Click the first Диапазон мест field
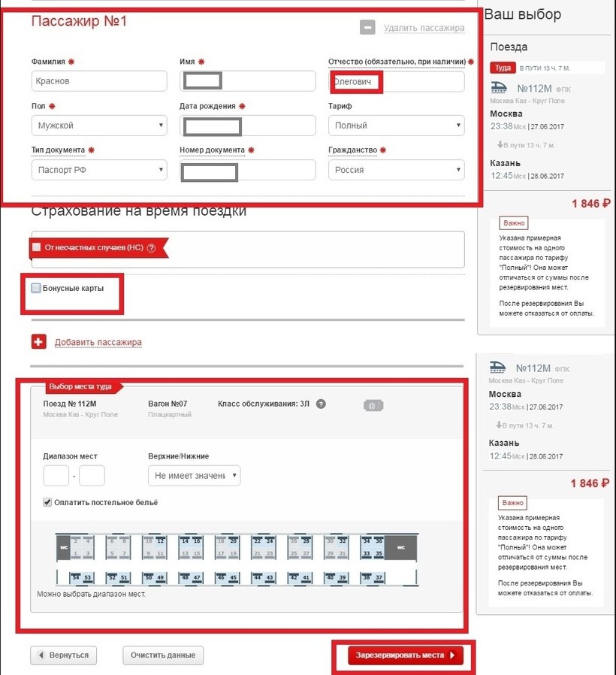616x675 pixels. [56, 476]
